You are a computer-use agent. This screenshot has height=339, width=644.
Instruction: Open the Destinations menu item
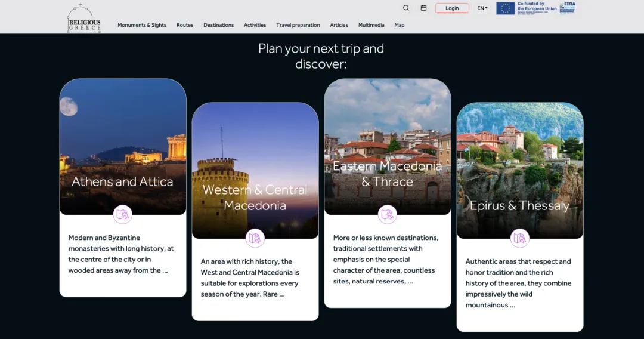point(218,25)
